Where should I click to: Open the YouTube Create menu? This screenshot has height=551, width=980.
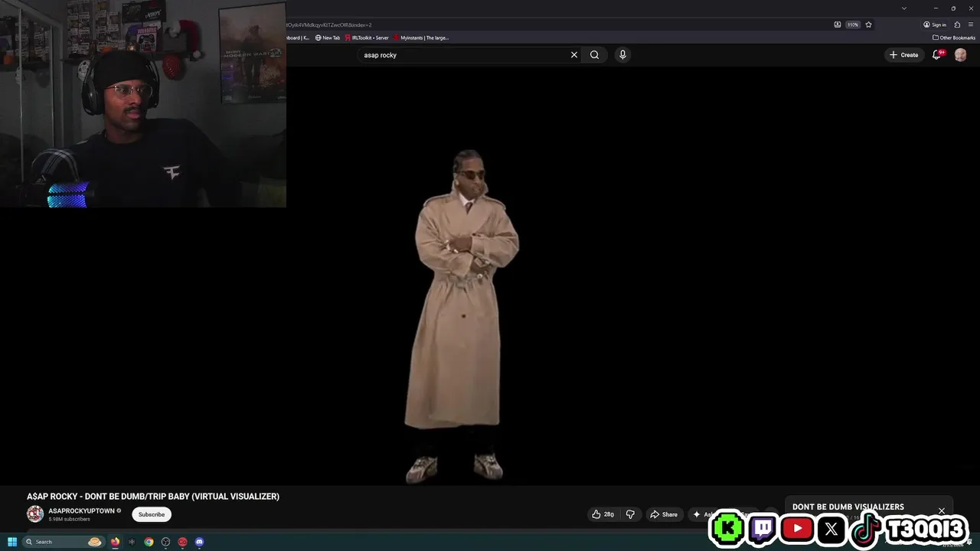click(904, 55)
